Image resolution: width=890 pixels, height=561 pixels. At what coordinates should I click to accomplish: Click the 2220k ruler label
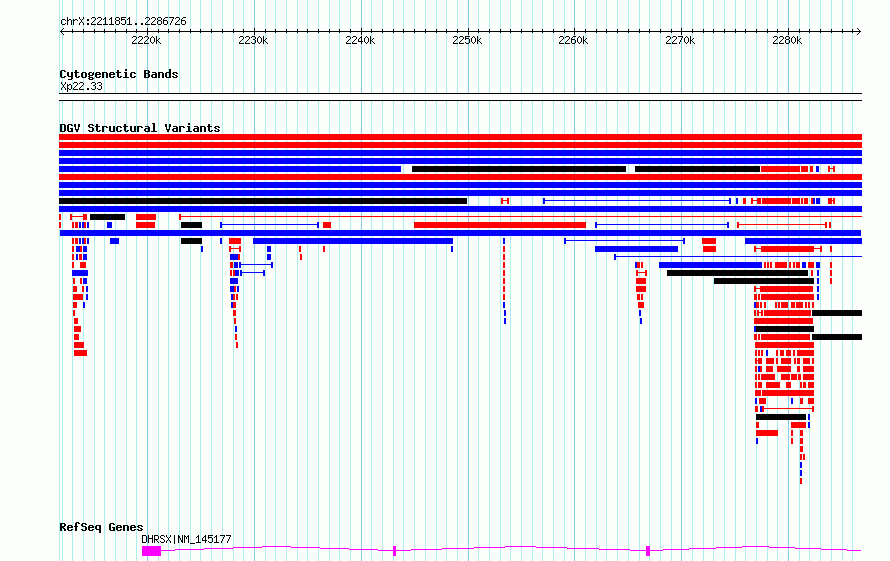pos(146,40)
